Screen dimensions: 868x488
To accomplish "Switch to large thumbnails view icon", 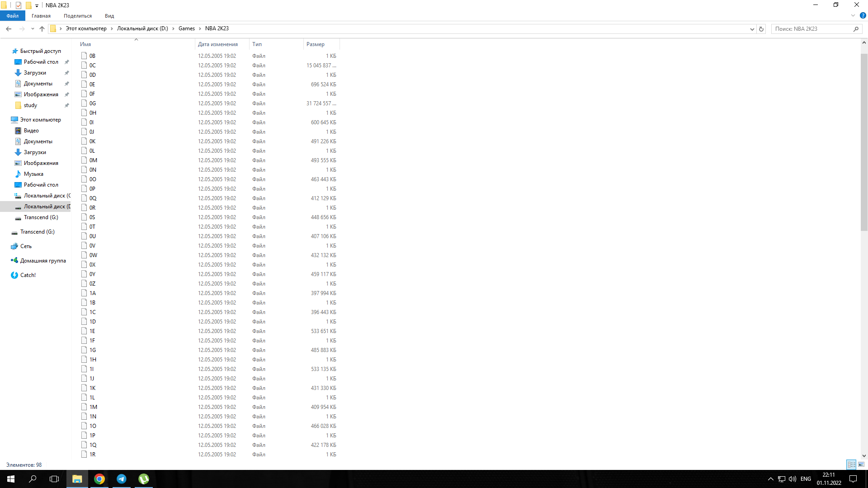I will coord(861,465).
